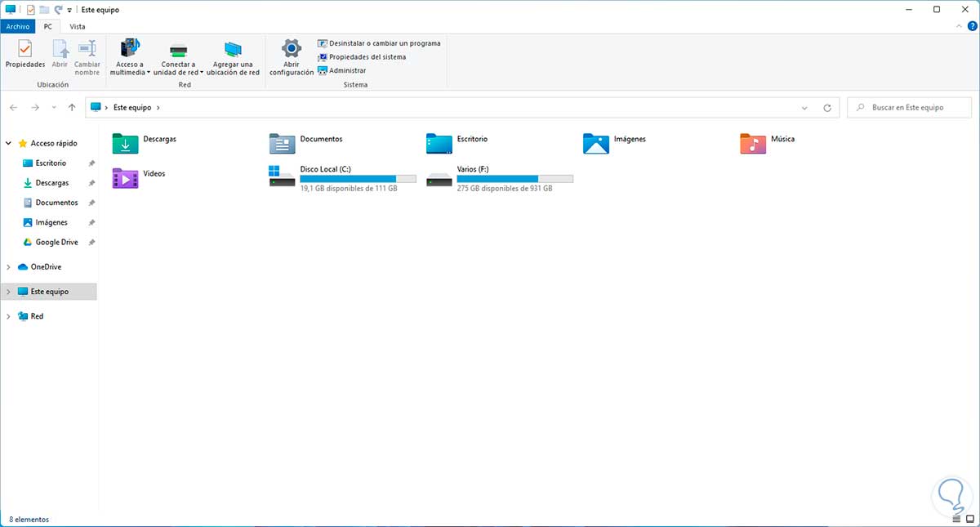
Task: Select the Vídeos folder
Action: pyautogui.click(x=139, y=178)
